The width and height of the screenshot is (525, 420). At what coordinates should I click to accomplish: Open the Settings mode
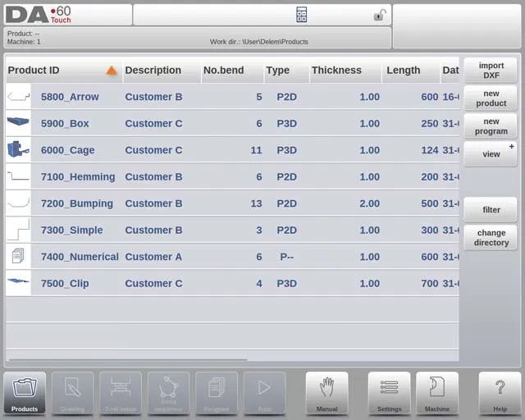click(389, 393)
